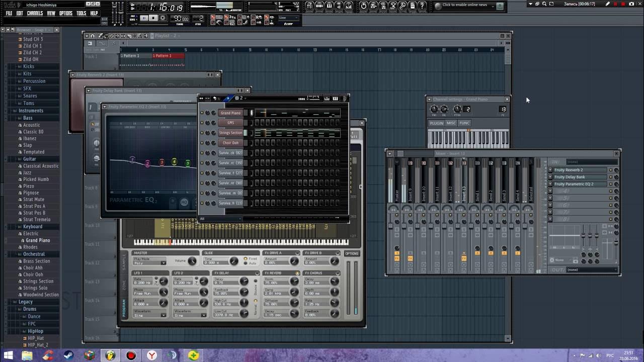Open File Explorer from the Windows taskbar
The image size is (644, 362).
27,355
